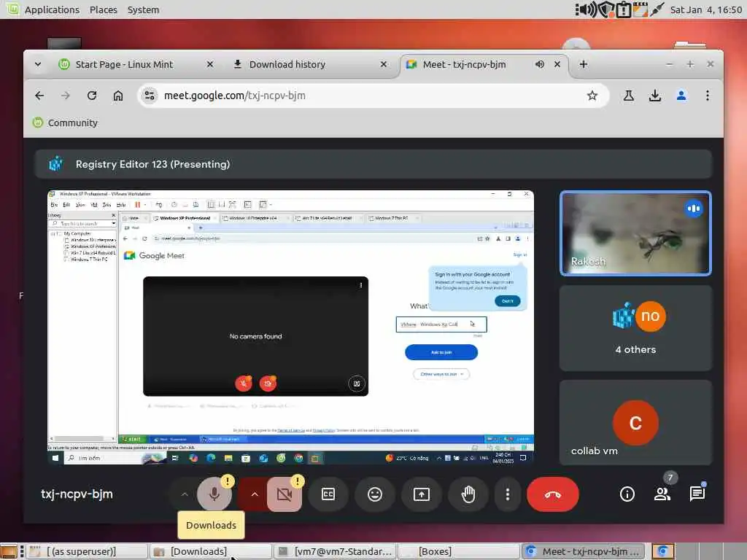Switch to the Downloads taskbar window
The height and width of the screenshot is (560, 747).
(210, 551)
